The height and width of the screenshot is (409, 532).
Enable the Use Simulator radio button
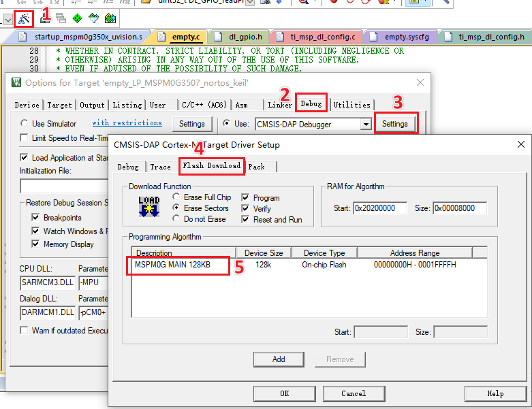24,123
